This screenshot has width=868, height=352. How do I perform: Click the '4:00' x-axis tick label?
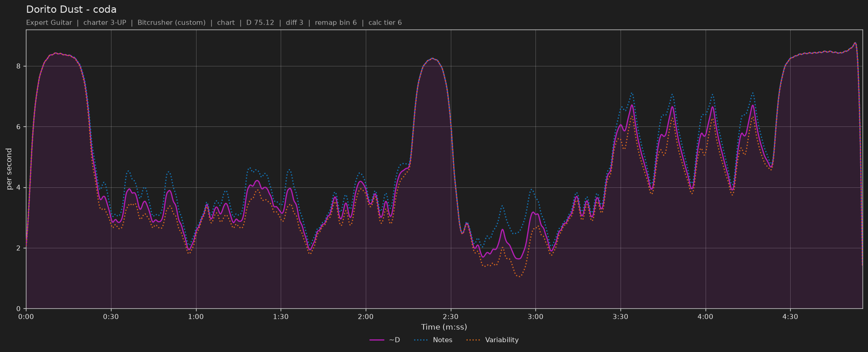tap(706, 317)
